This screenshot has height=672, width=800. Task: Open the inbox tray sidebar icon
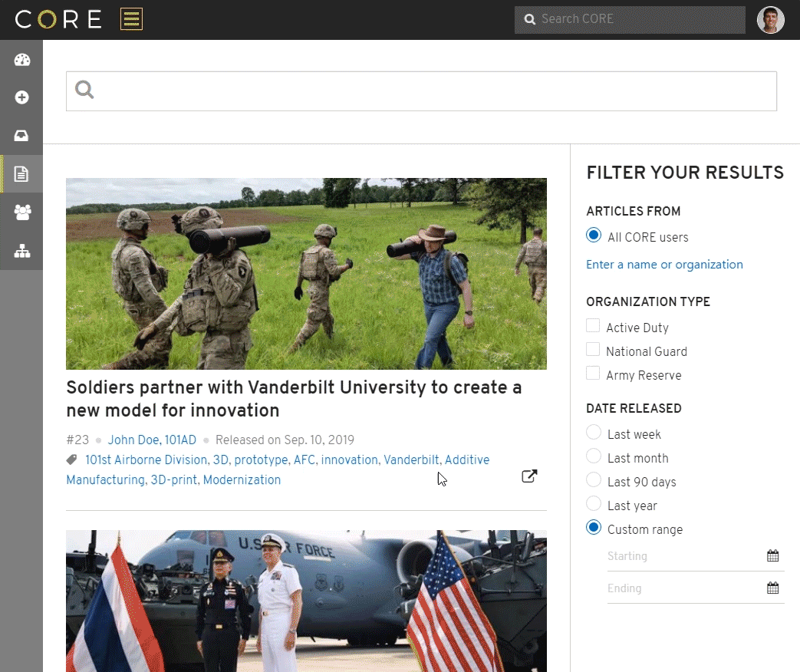(x=21, y=136)
